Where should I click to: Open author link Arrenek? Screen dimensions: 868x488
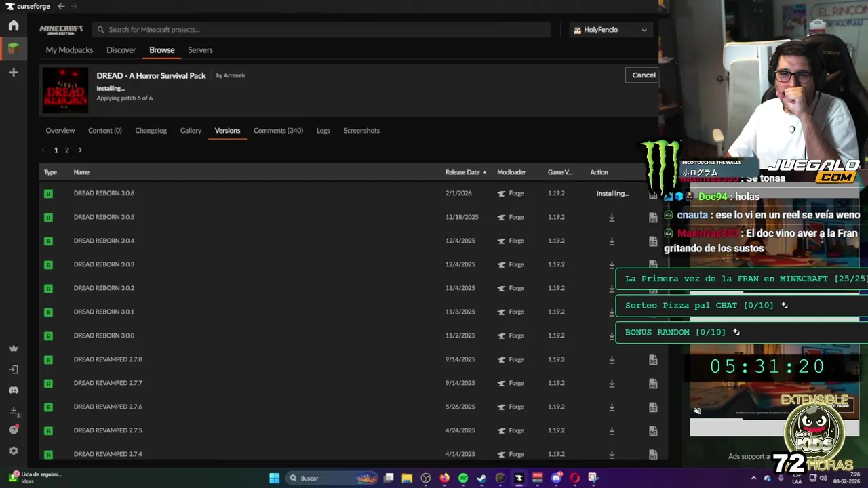coord(234,75)
